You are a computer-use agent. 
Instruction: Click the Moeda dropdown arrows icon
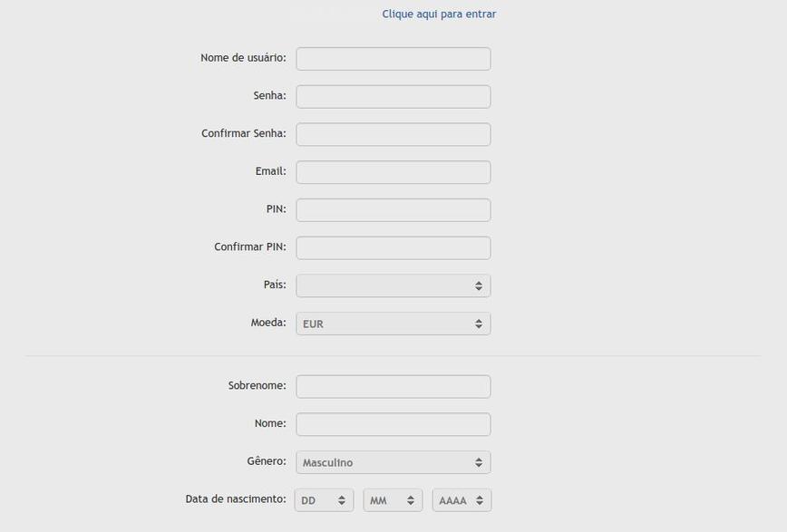479,323
